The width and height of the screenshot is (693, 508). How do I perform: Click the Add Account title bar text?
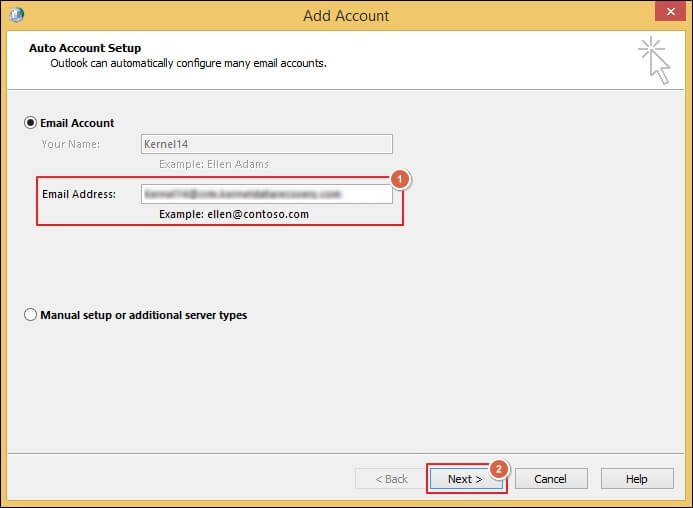pyautogui.click(x=346, y=15)
